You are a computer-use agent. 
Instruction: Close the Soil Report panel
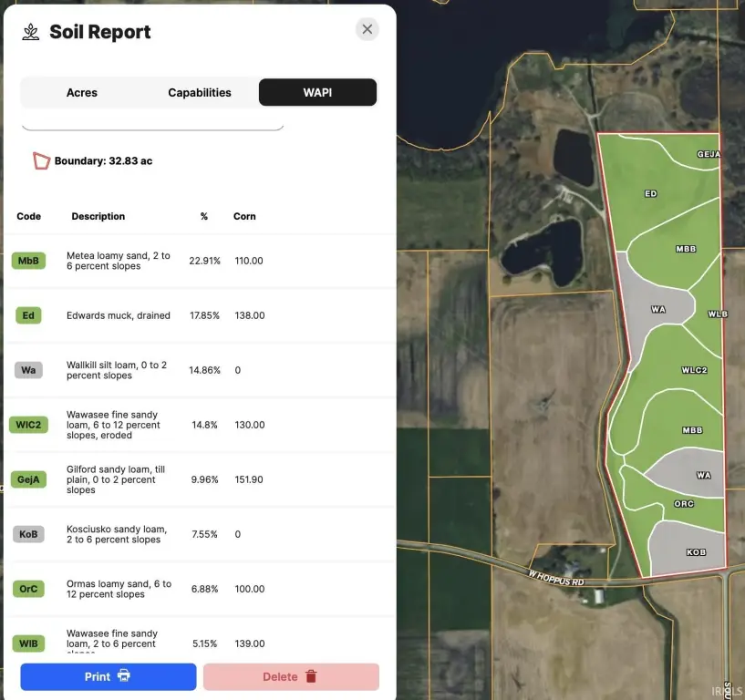pos(367,29)
